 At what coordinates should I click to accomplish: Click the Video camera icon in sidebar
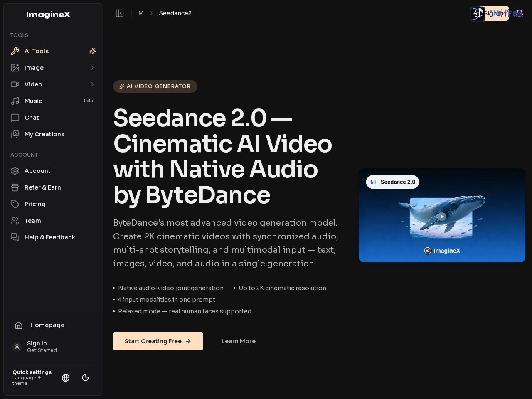pos(15,84)
